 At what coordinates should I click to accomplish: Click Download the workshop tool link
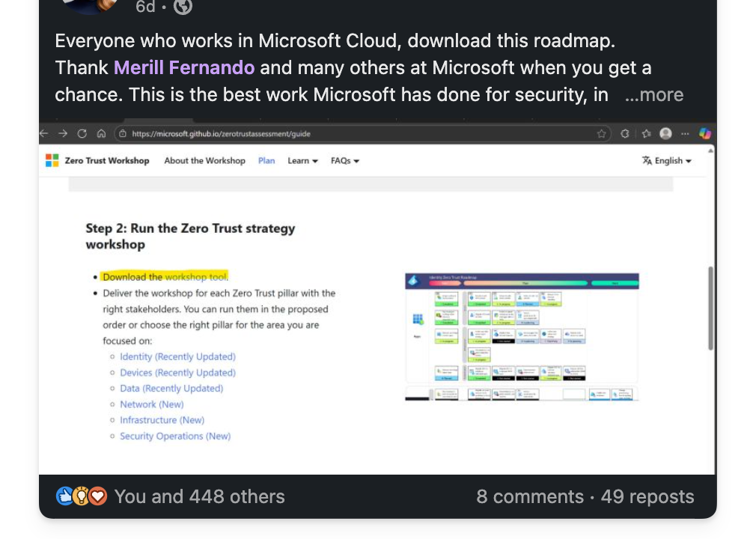[165, 277]
